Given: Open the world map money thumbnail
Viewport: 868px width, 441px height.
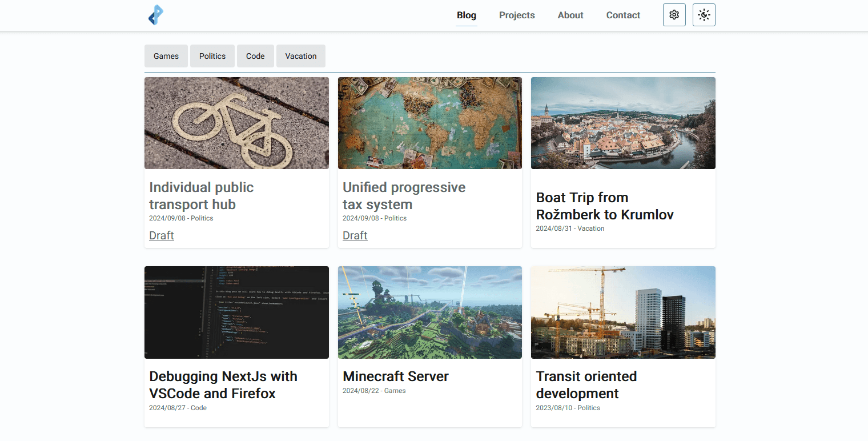Looking at the screenshot, I should [430, 123].
